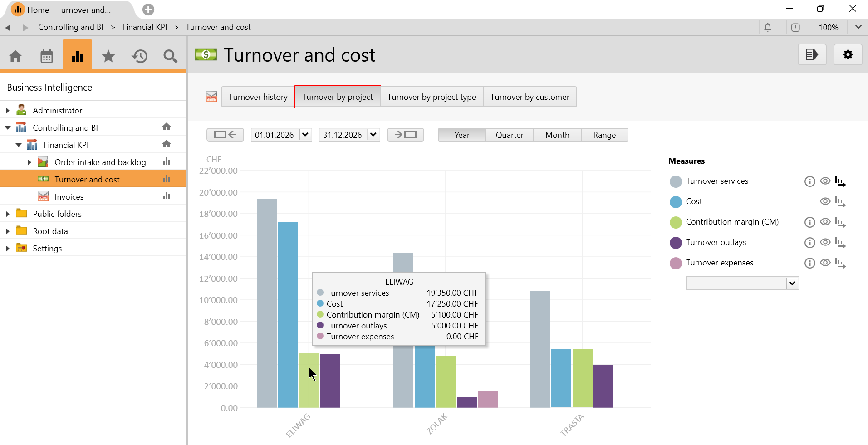Click the info icon for Turnover outlays
Viewport: 868px width, 445px height.
(809, 243)
